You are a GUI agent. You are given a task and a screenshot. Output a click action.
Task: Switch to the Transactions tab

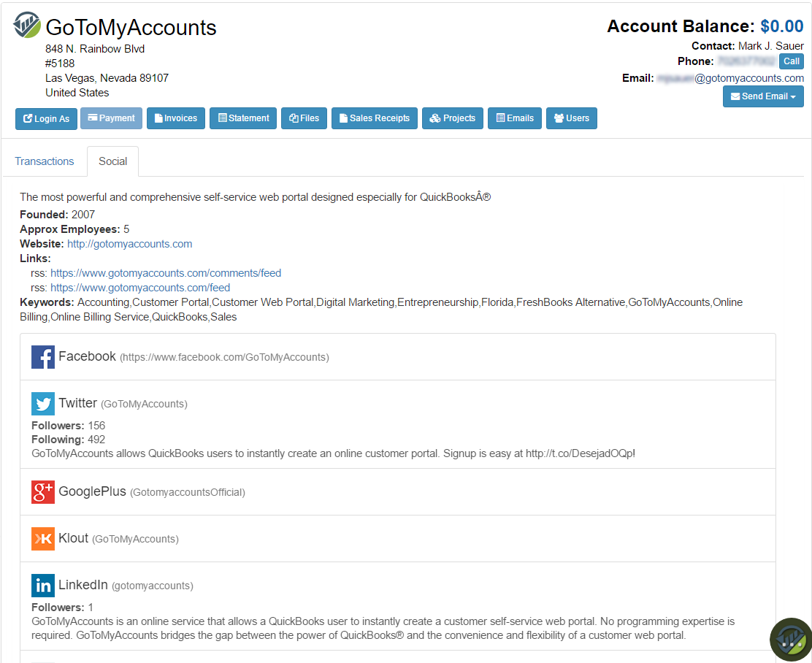pyautogui.click(x=45, y=161)
